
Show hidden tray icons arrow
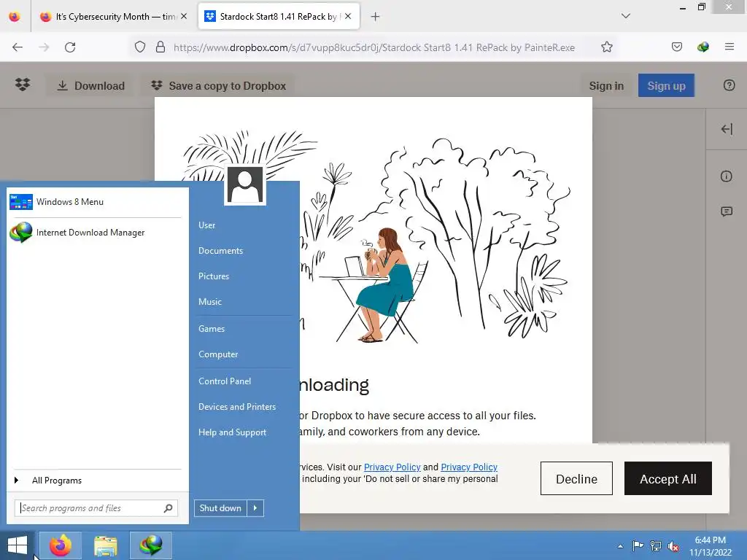(x=620, y=546)
